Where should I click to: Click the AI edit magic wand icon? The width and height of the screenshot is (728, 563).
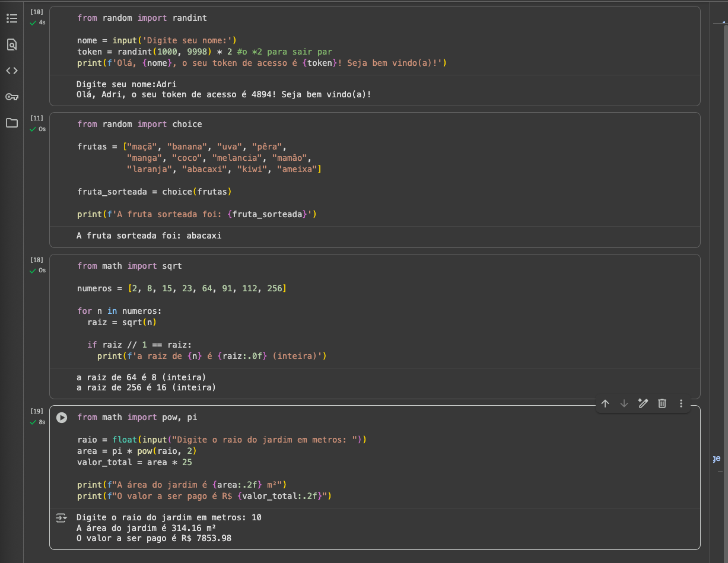[643, 403]
